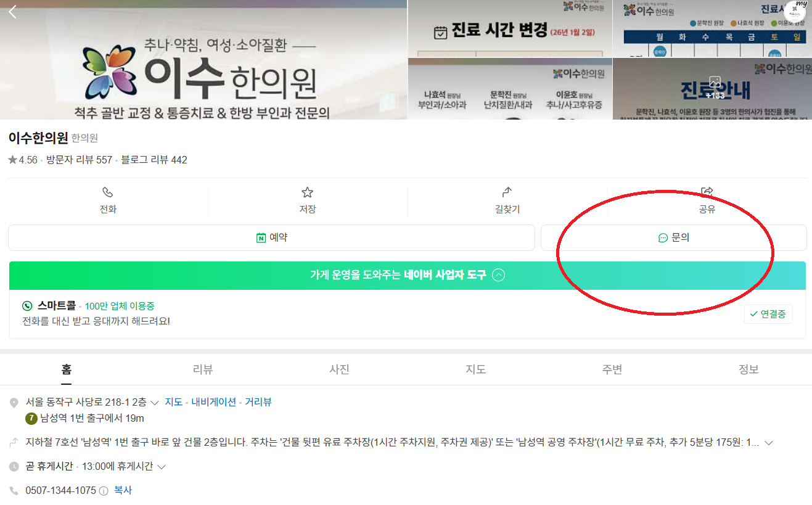Viewport: 812px width, 505px height.
Task: Expand business hours 곧 휴게시간 chevron
Action: pos(162,467)
